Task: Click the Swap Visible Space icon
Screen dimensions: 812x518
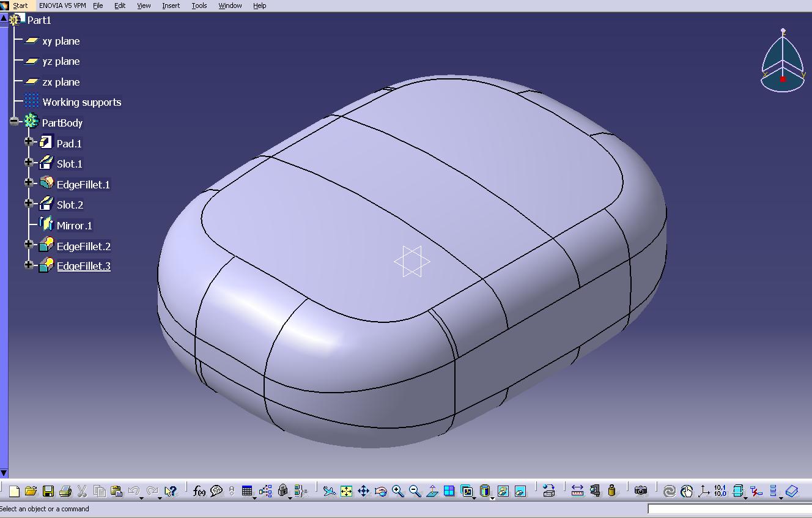Action: (x=520, y=491)
